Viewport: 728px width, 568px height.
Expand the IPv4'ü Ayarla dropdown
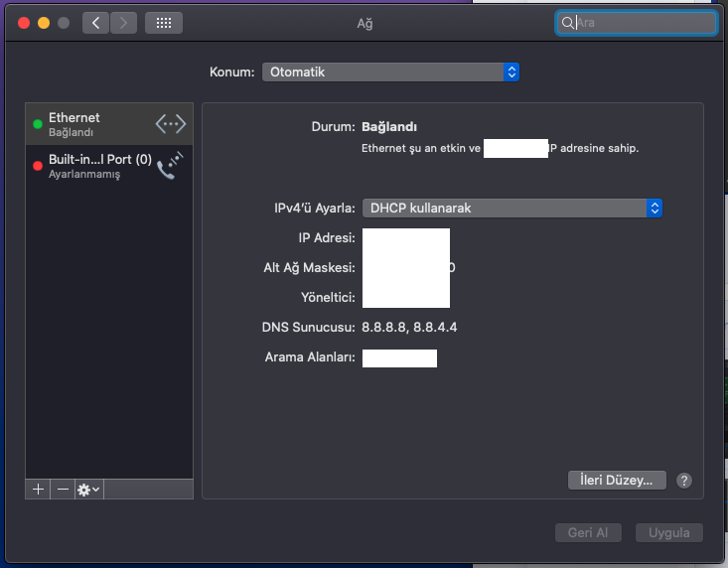point(511,208)
